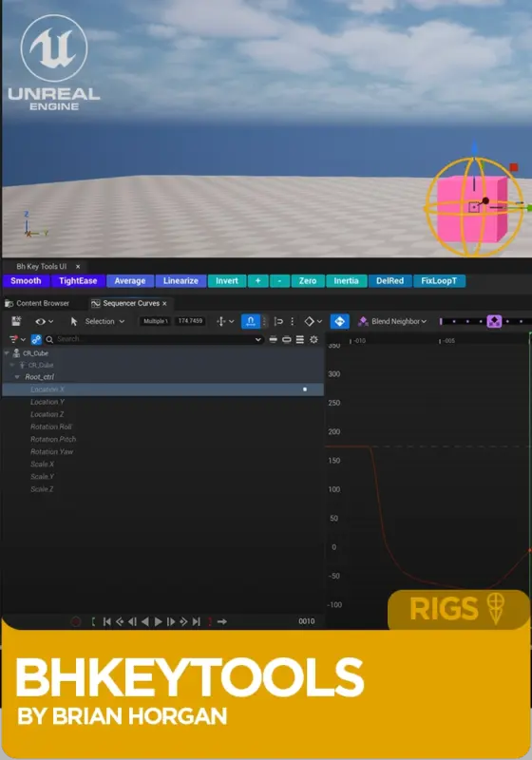Jump to sequence start
This screenshot has width=532, height=760.
click(x=107, y=622)
